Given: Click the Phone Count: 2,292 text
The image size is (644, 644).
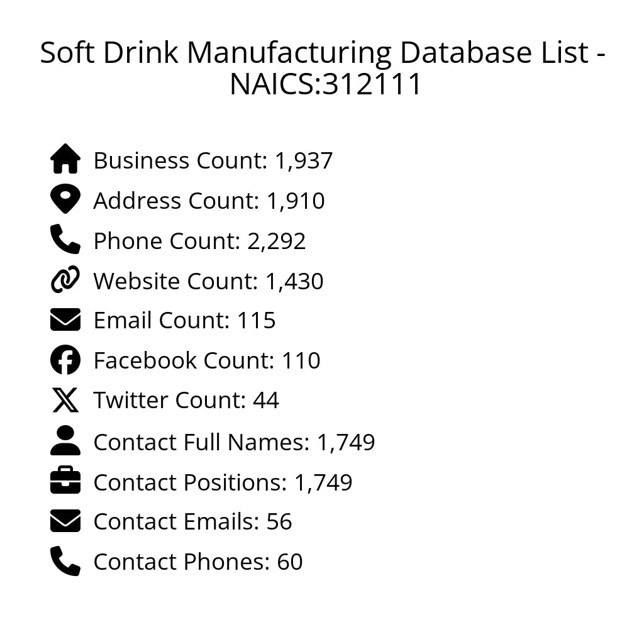Looking at the screenshot, I should click(x=199, y=241).
